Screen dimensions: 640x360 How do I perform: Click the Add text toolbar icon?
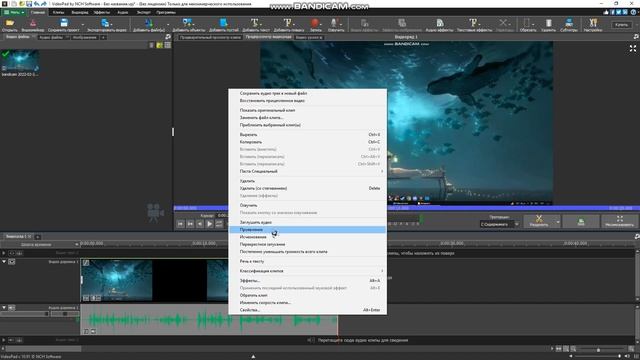pos(256,24)
